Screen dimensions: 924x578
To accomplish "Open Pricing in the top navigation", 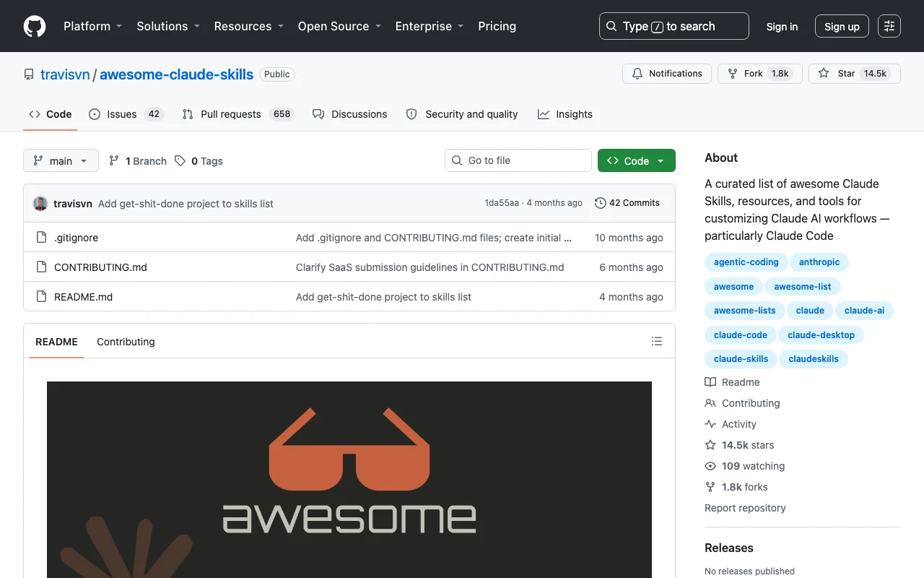I will tap(497, 26).
